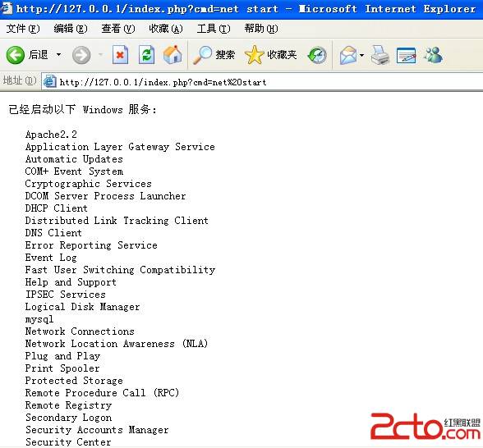This screenshot has width=483, height=448.
Task: Select the Network Location Awareness (NLA) line
Action: click(117, 344)
